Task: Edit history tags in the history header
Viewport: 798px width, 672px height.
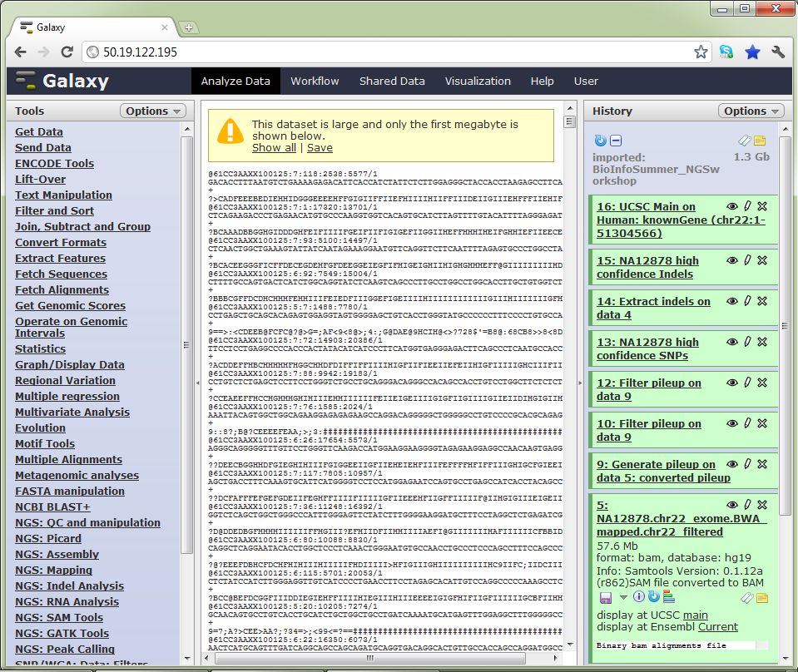Action: [746, 141]
